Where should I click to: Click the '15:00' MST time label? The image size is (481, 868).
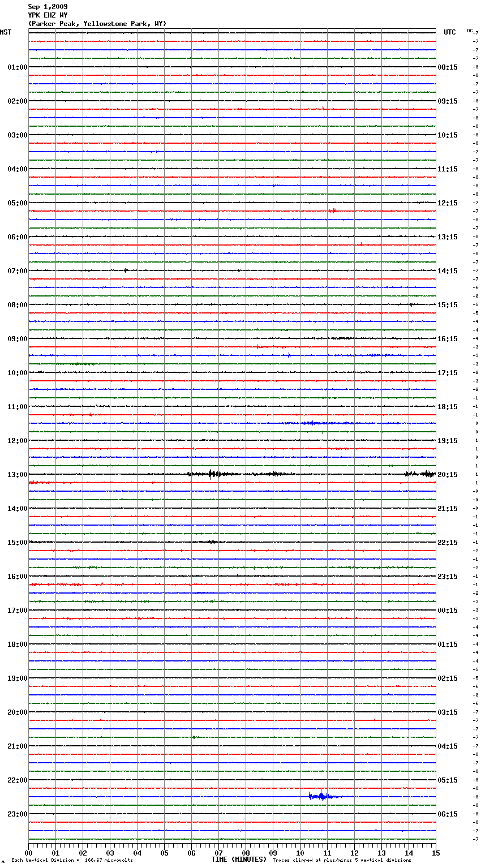coord(18,543)
